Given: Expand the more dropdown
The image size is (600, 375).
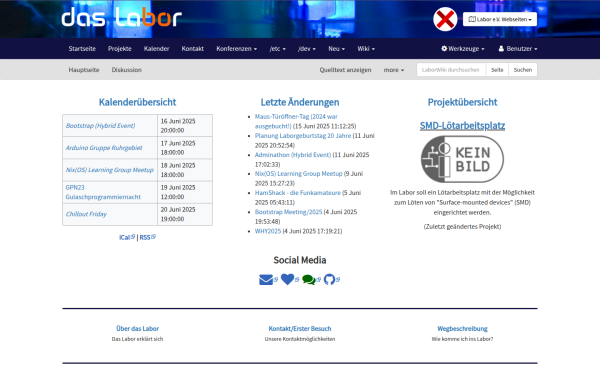Looking at the screenshot, I should pos(394,70).
